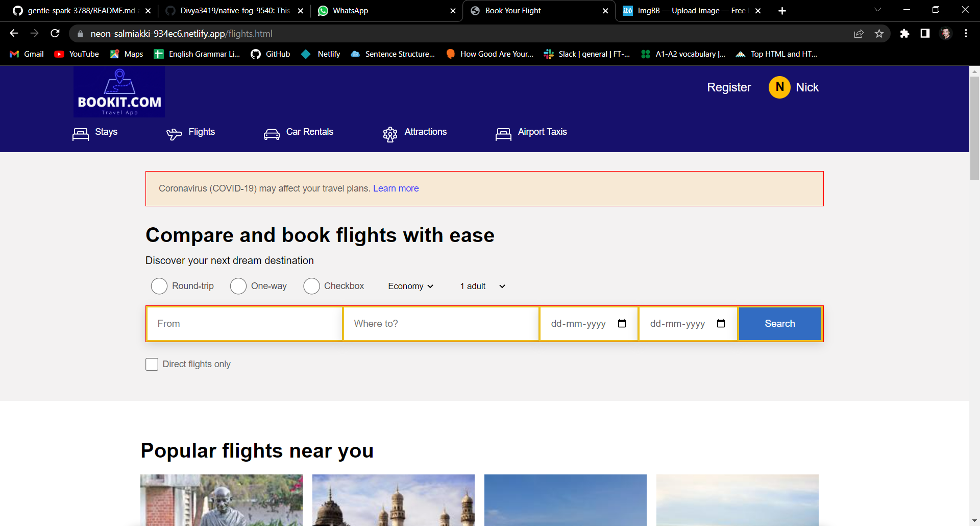Open the Netlify bookmark

pyautogui.click(x=321, y=54)
